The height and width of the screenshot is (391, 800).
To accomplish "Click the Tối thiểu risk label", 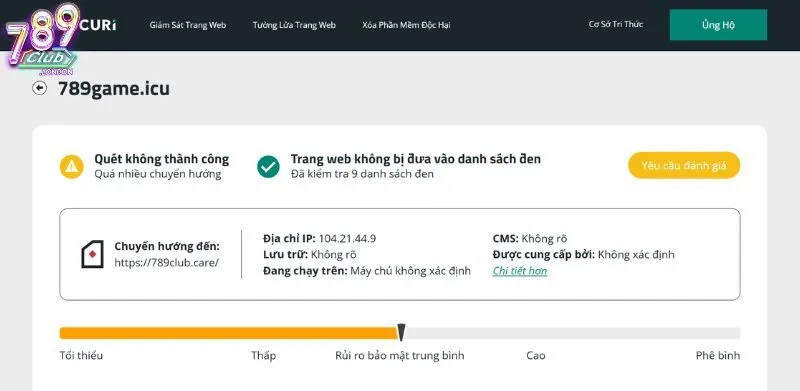I will (81, 355).
